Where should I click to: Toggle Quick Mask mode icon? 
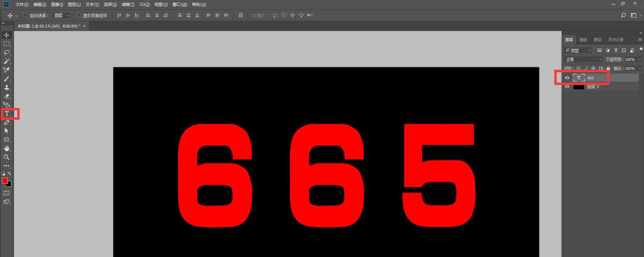pyautogui.click(x=7, y=192)
